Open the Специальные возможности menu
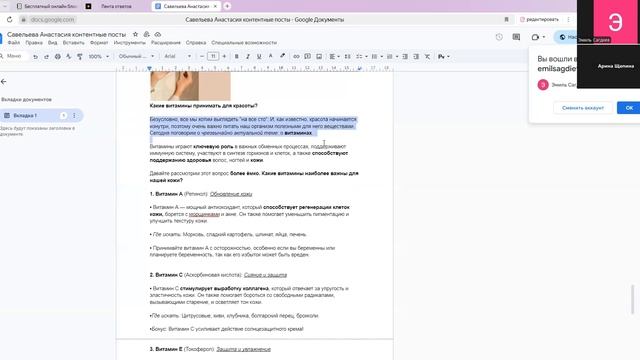Viewport: 640px width, 360px height. pos(244,42)
